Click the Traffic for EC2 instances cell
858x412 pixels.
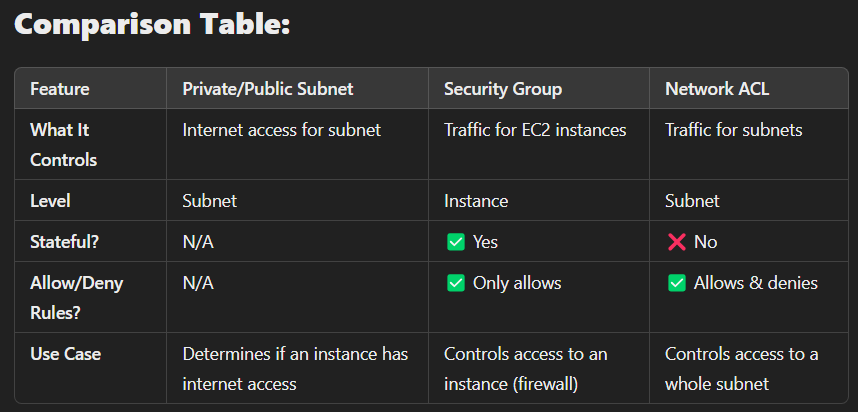click(x=535, y=130)
